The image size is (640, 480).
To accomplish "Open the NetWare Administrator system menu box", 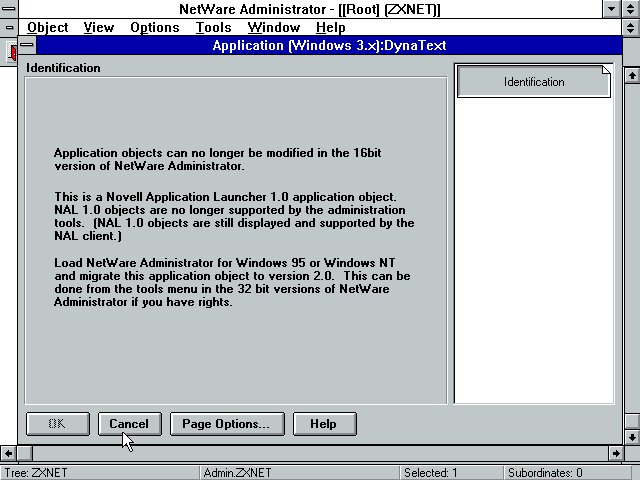I will [8, 9].
